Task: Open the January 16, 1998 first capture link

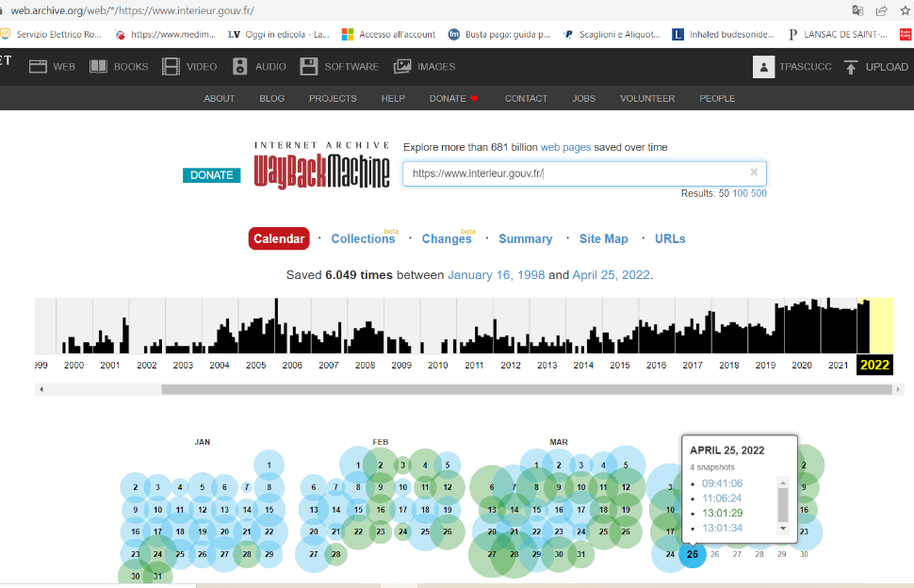Action: [x=496, y=275]
